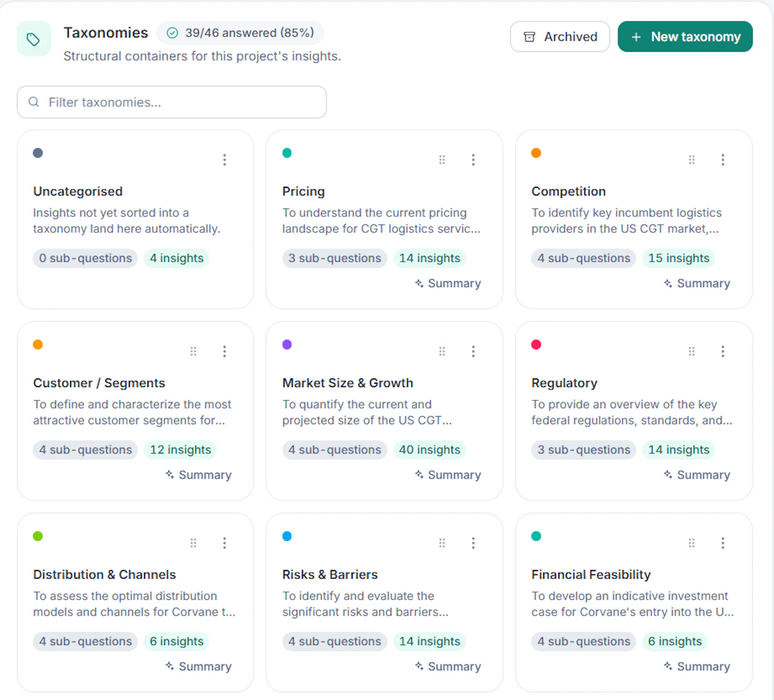Open Risks & Barriers Summary
Viewport: 774px width, 700px height.
click(448, 666)
